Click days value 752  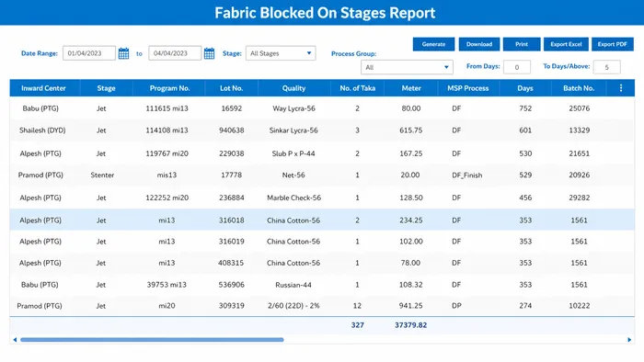[x=525, y=108]
